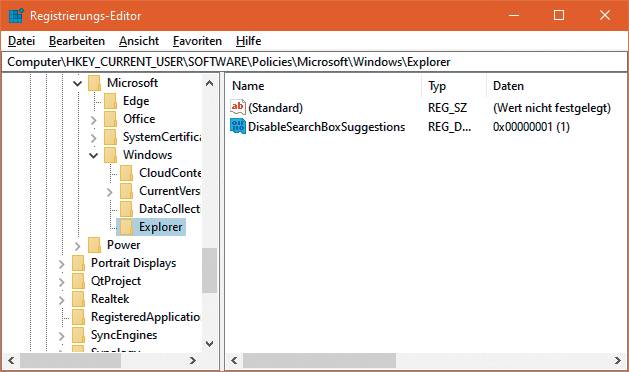Expand the Portrait Displays key
Screen dimensions: 629x372
[x=61, y=264]
